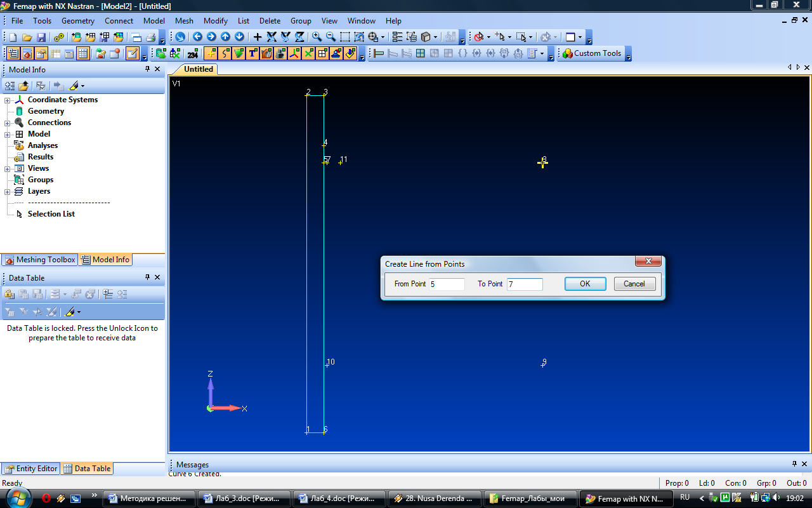Switch to Entity Editor tab
The image size is (812, 508).
coord(31,469)
